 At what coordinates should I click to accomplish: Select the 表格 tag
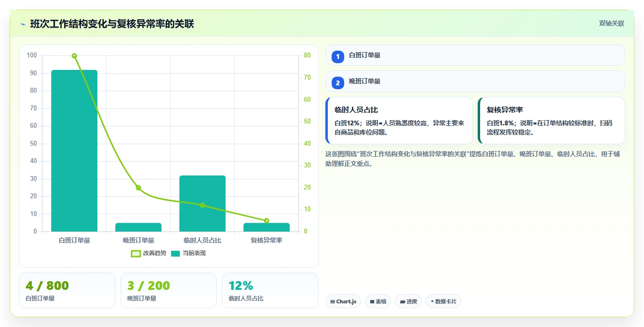378,301
